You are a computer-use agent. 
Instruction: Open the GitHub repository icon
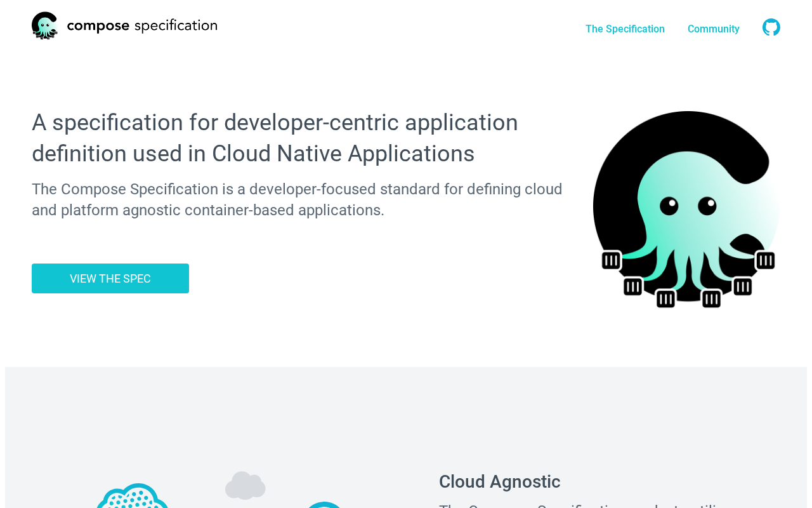point(771,27)
